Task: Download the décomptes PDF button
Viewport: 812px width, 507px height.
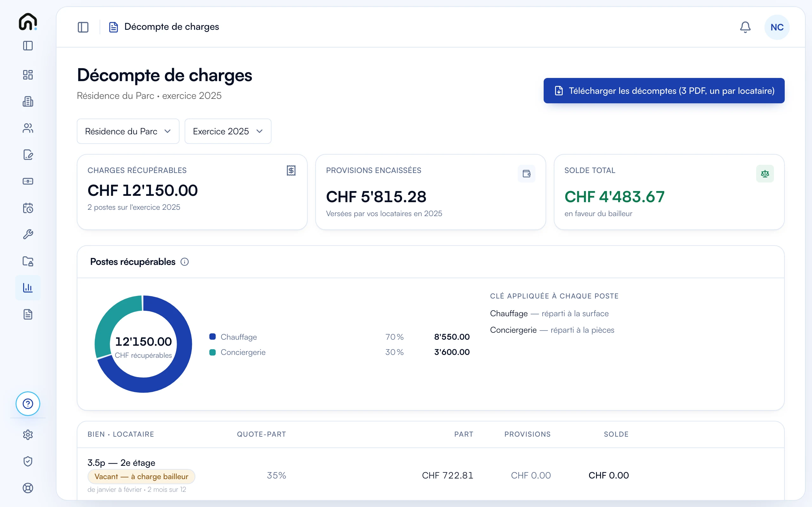Action: pyautogui.click(x=664, y=91)
